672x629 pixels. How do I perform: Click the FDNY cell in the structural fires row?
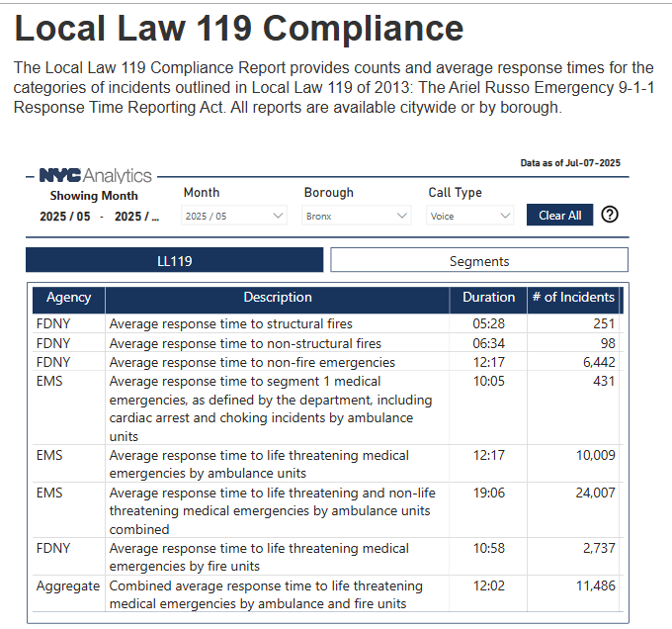click(53, 323)
